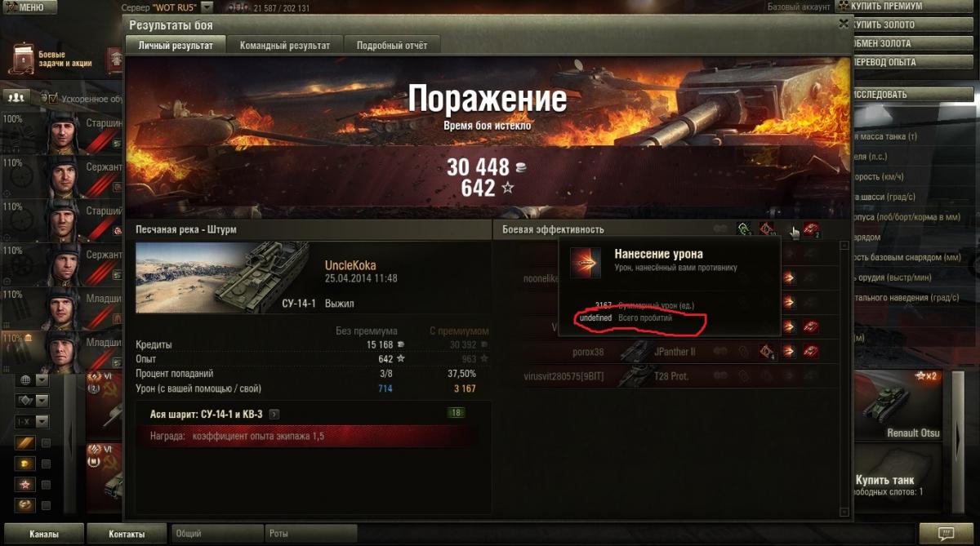Image resolution: width=980 pixels, height=546 pixels.
Task: Open the I-X tier filter dropdown
Action: [33, 422]
